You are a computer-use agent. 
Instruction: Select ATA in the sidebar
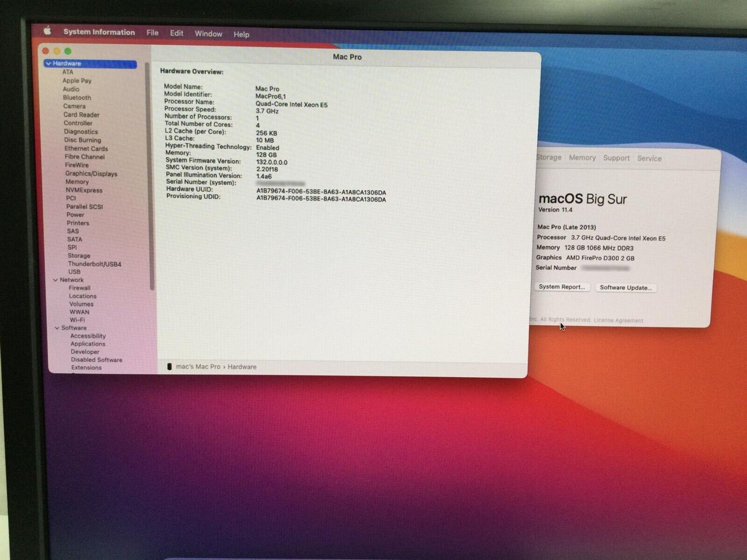click(x=68, y=72)
